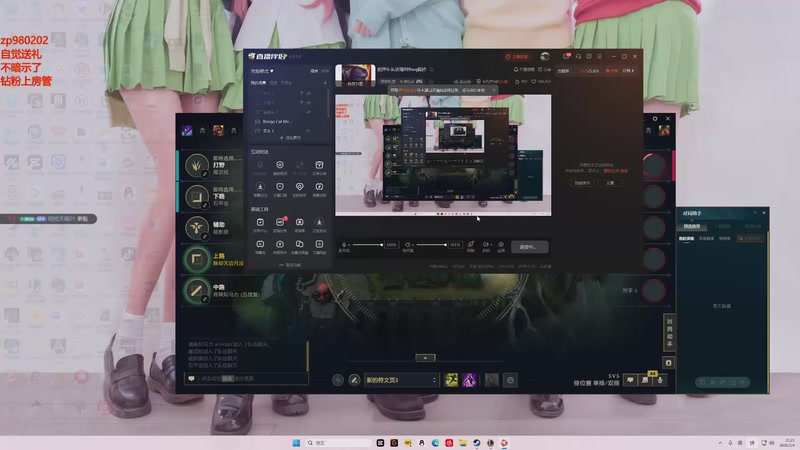
Task: Click the stream cover thumbnail
Action: click(355, 75)
